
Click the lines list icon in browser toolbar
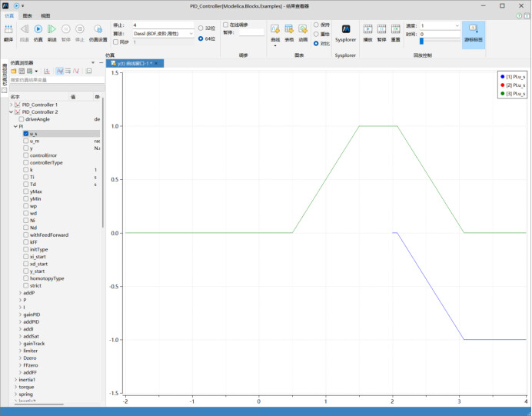coord(68,71)
